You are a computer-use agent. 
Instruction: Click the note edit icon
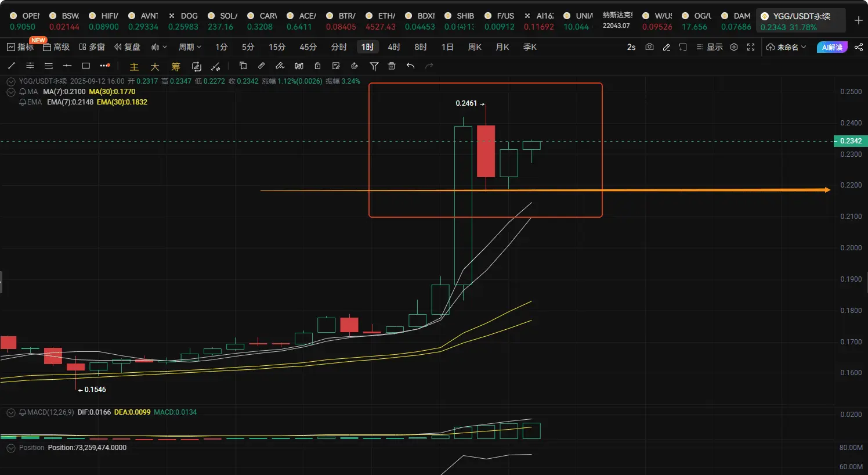[336, 66]
